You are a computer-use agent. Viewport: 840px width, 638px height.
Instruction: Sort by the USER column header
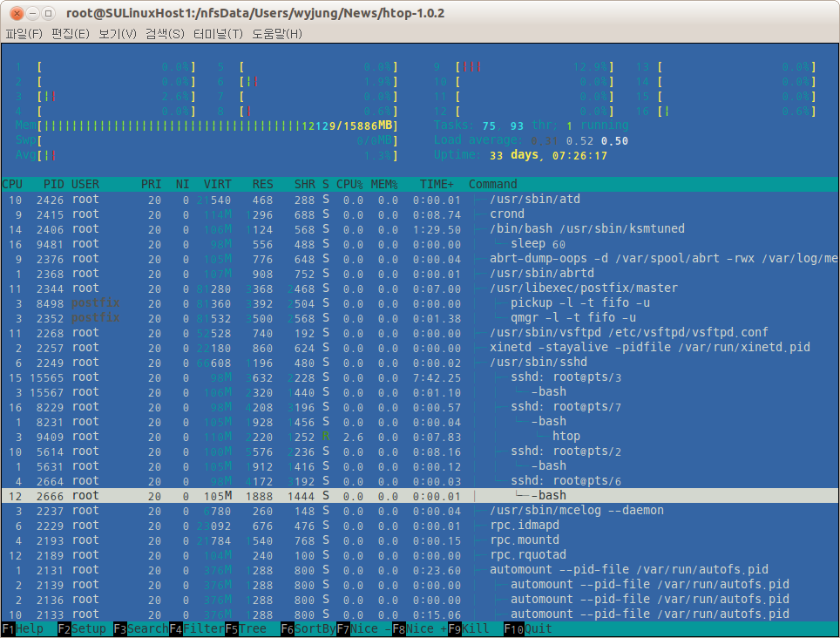click(x=85, y=184)
